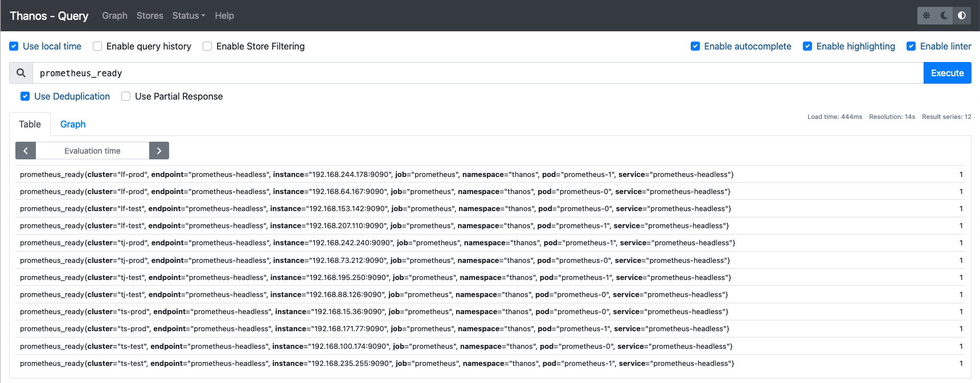Expand the Status dropdown menu
Screen dimensions: 980x383
(x=188, y=15)
